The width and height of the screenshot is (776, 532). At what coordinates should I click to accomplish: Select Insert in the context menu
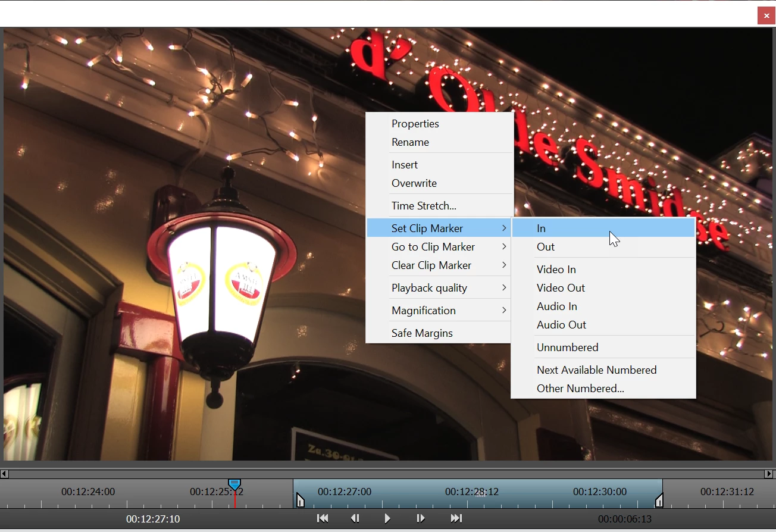pyautogui.click(x=439, y=165)
